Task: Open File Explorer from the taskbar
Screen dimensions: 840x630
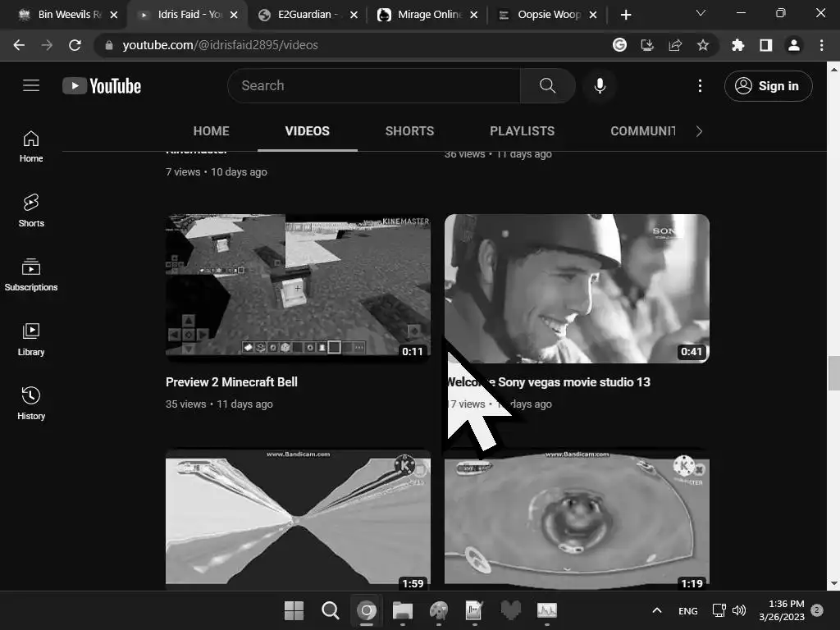Action: (402, 610)
